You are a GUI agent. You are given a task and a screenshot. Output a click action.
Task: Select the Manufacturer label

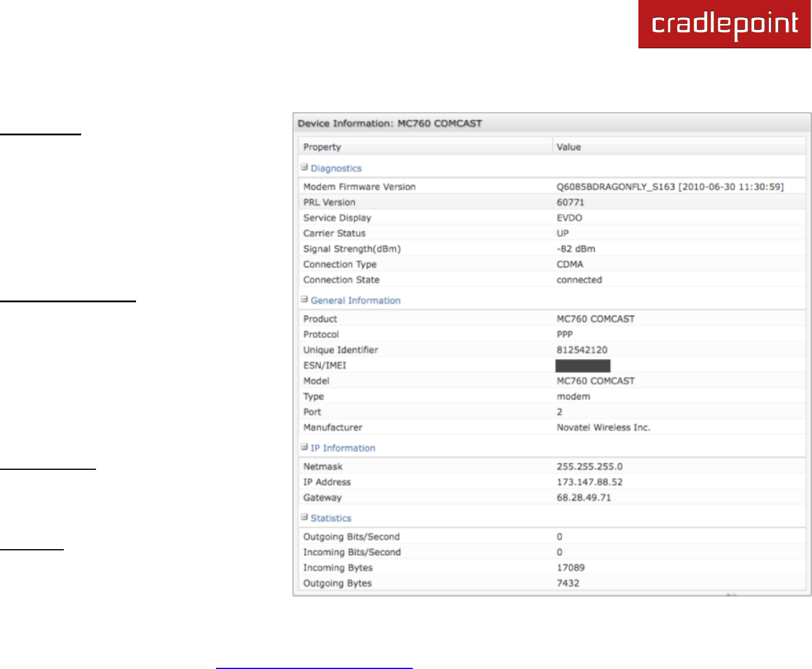tap(332, 428)
